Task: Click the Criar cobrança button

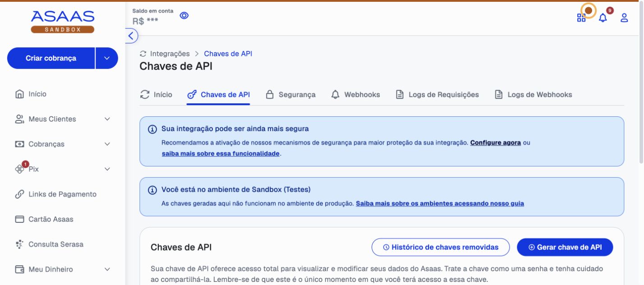Action: pyautogui.click(x=51, y=58)
